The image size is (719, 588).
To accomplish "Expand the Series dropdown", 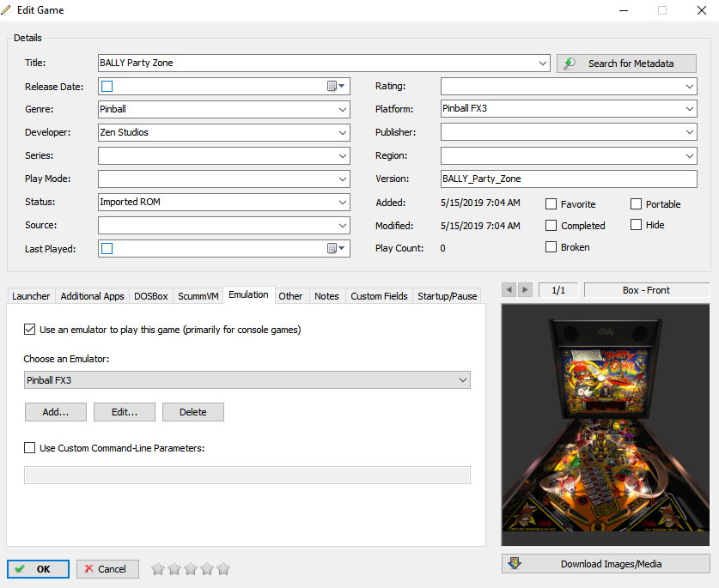I will [343, 156].
